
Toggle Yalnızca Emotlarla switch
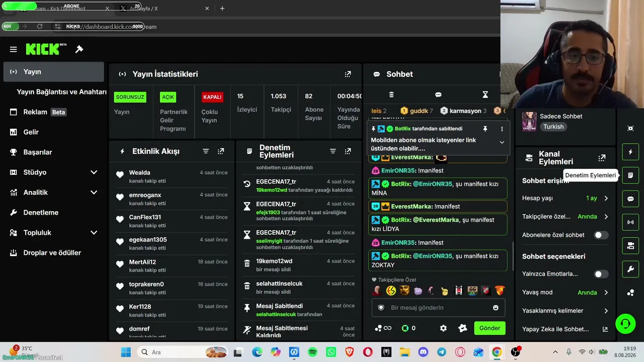coord(601,274)
